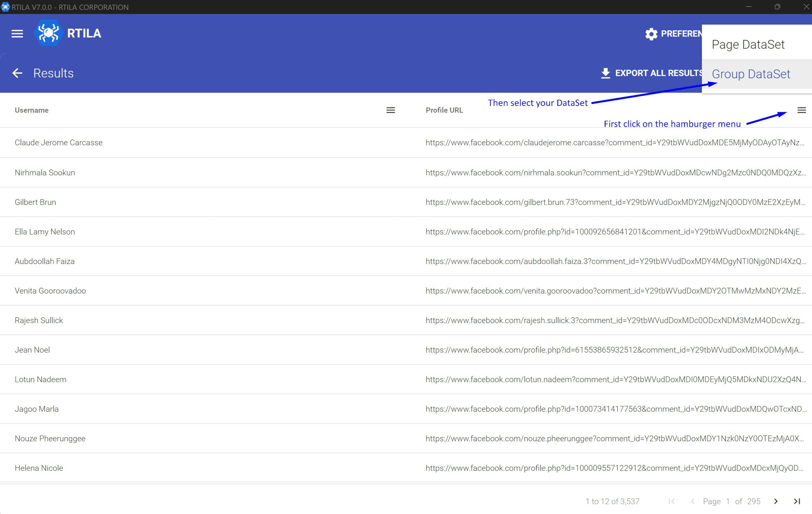Go to the next results page

776,501
